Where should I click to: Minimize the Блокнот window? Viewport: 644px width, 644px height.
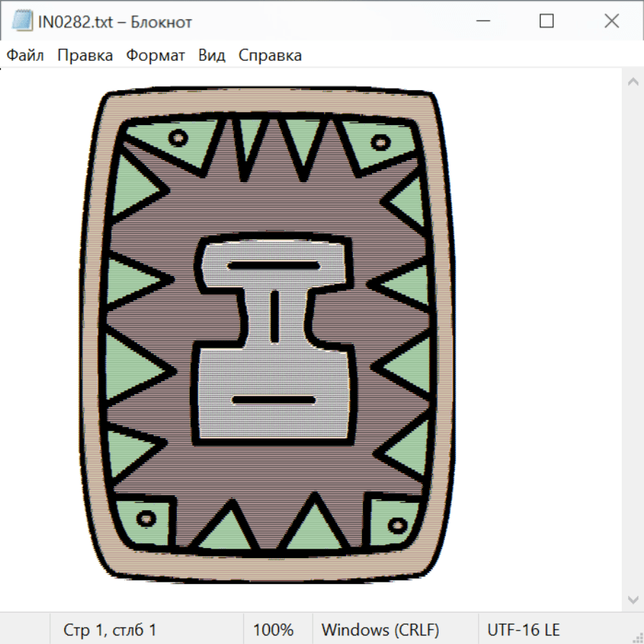pyautogui.click(x=481, y=21)
